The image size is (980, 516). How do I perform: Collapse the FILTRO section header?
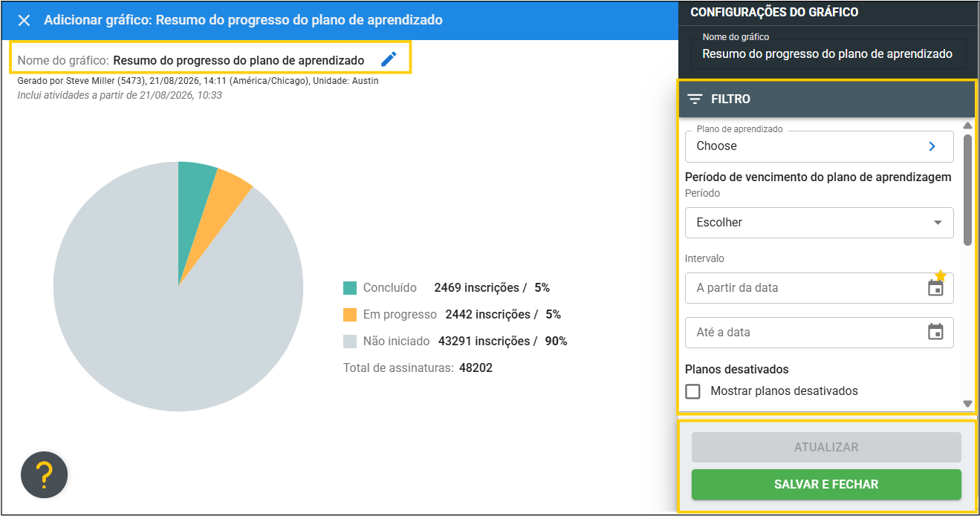(826, 99)
